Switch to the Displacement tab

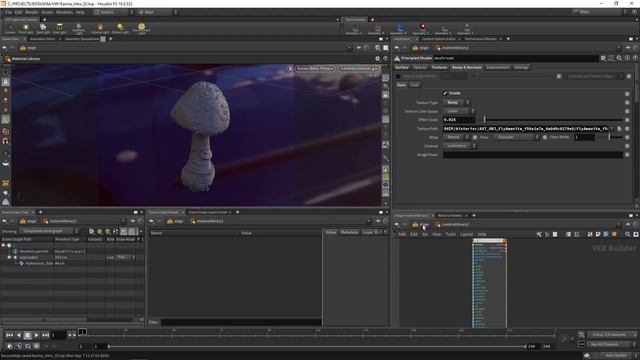click(x=498, y=67)
